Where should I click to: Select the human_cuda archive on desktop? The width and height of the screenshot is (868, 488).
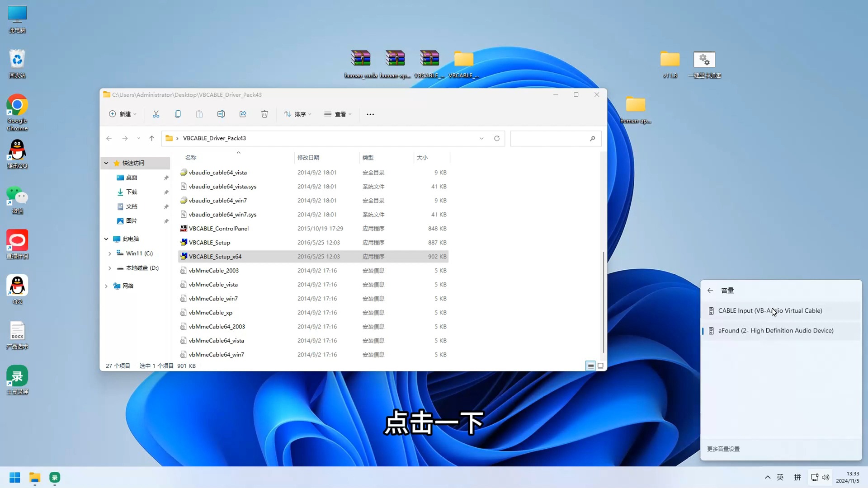point(361,64)
